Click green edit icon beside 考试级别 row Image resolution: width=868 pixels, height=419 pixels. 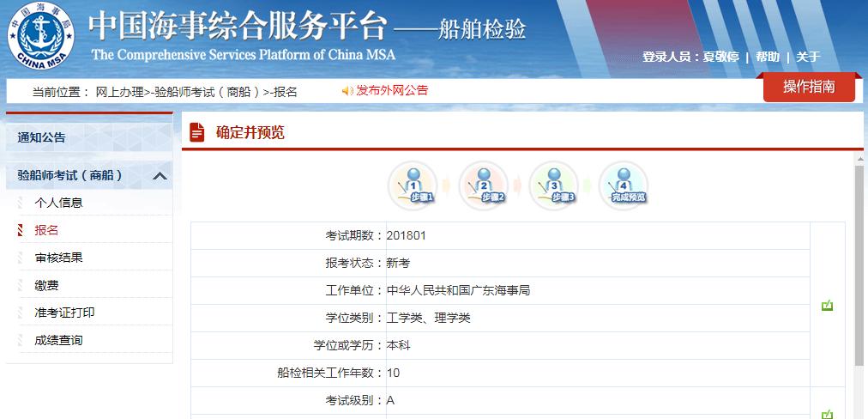[x=827, y=414]
